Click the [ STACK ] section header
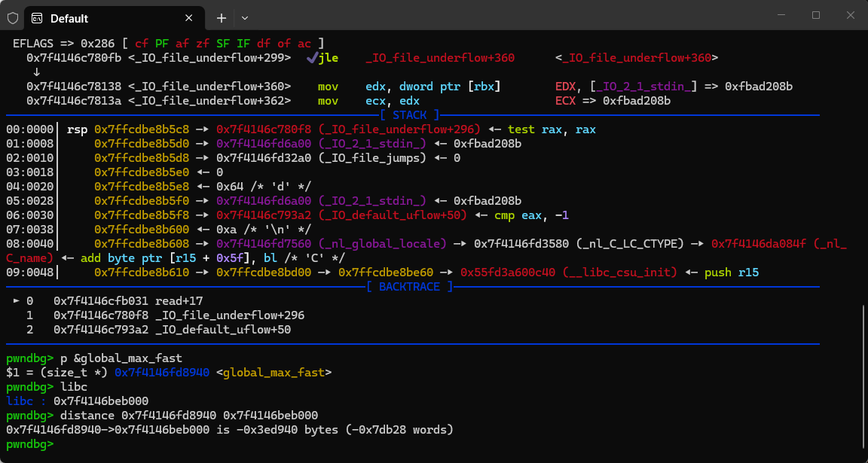The width and height of the screenshot is (868, 463). [x=410, y=115]
